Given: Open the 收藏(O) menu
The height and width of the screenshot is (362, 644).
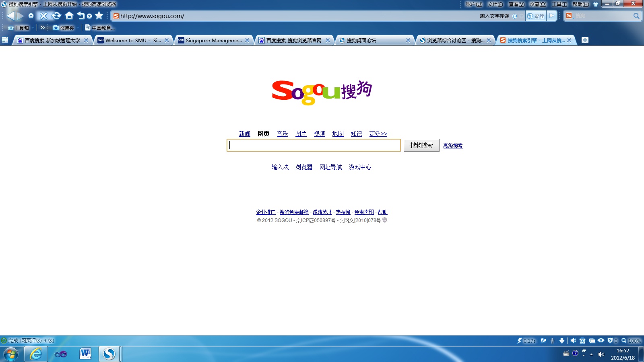Looking at the screenshot, I should [538, 4].
